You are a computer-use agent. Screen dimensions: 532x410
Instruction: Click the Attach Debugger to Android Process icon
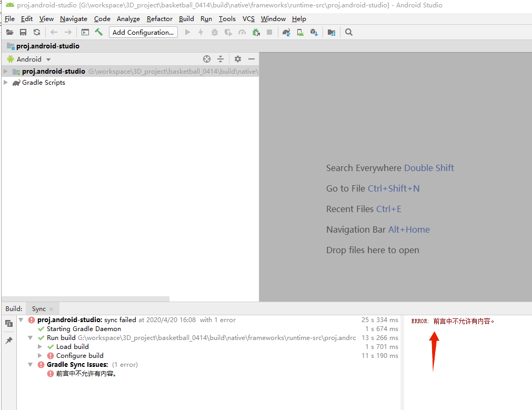coord(256,32)
